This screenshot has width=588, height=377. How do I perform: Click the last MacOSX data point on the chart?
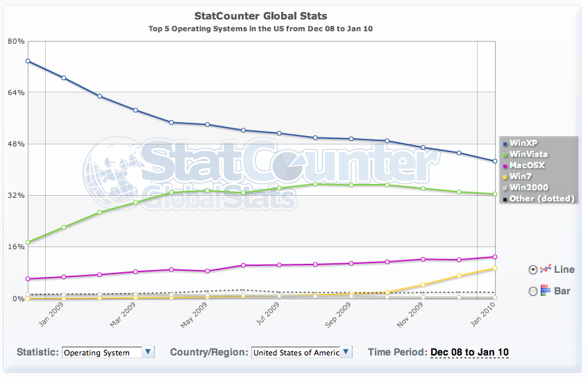click(x=495, y=257)
